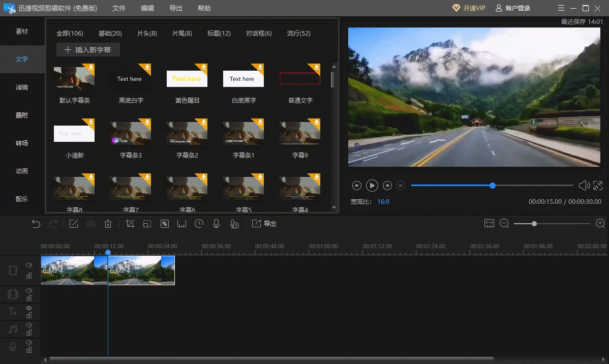Undo the last edit in the toolbar
The height and width of the screenshot is (364, 609).
tap(36, 224)
